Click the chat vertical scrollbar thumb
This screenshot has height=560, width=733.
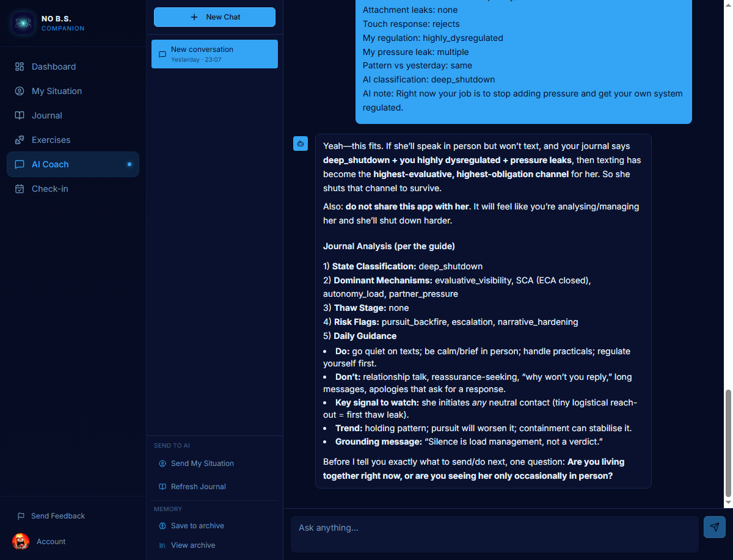coord(728,443)
